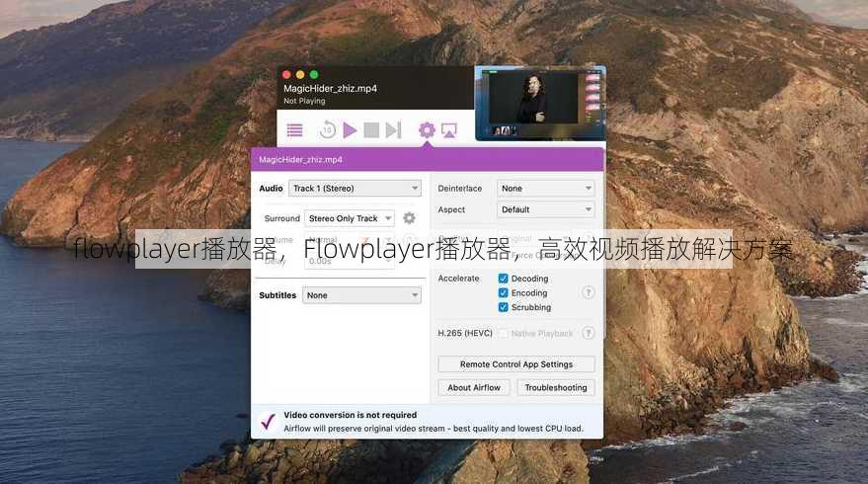Click the video preview thumbnail
Image resolution: width=868 pixels, height=484 pixels.
click(540, 103)
